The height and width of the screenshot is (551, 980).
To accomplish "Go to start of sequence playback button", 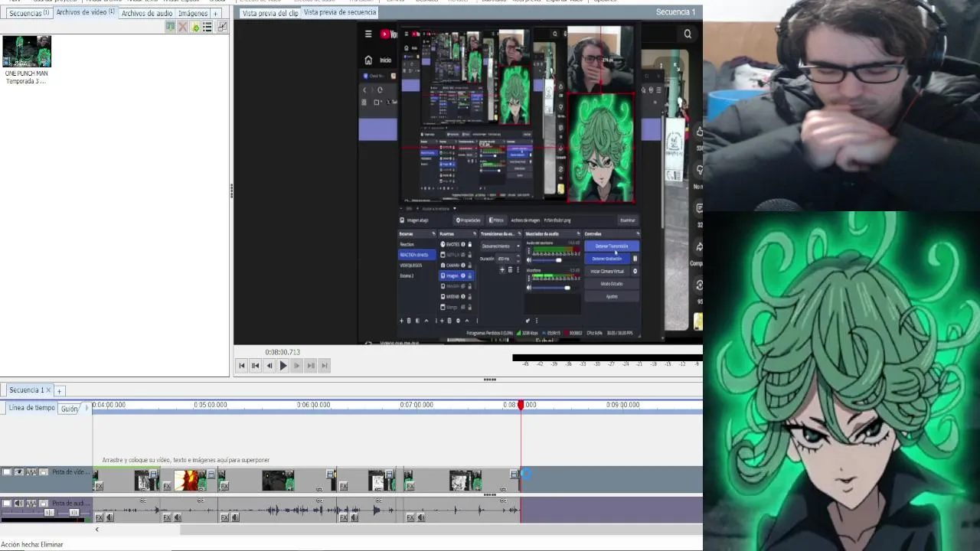I will pyautogui.click(x=242, y=366).
